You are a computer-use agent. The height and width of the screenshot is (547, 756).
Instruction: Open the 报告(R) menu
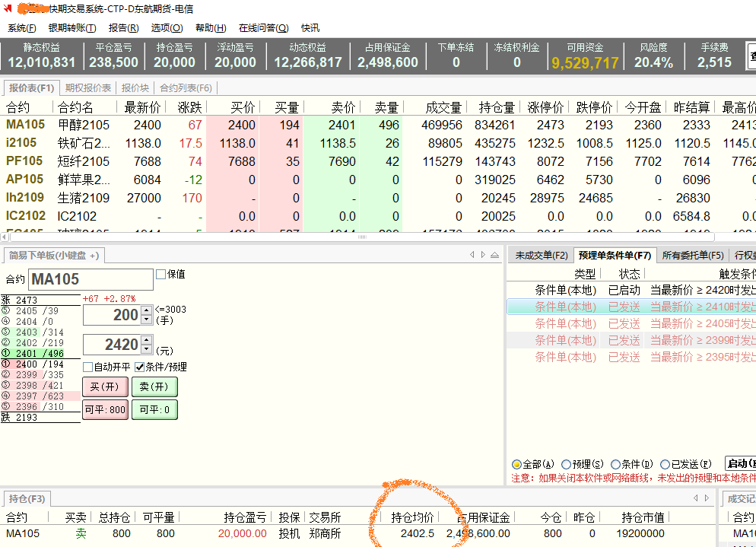pyautogui.click(x=123, y=28)
